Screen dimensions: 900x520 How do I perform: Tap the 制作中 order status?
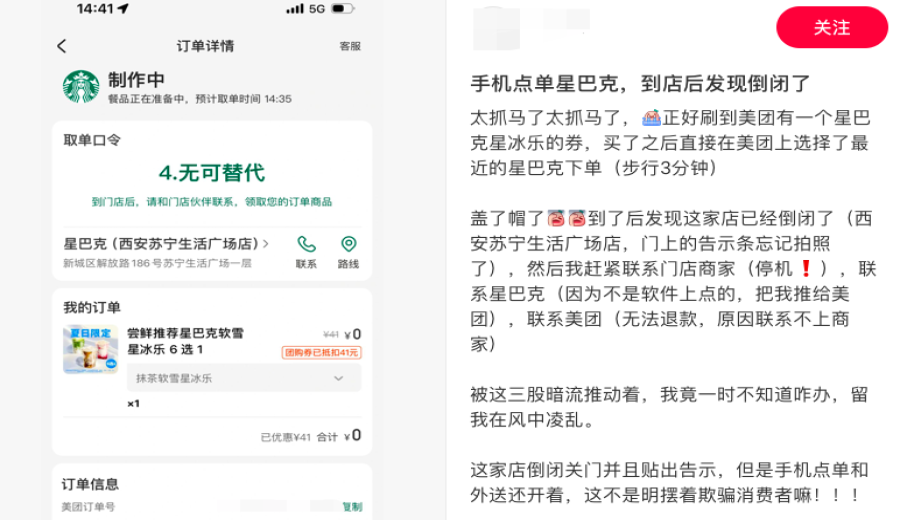[x=137, y=80]
